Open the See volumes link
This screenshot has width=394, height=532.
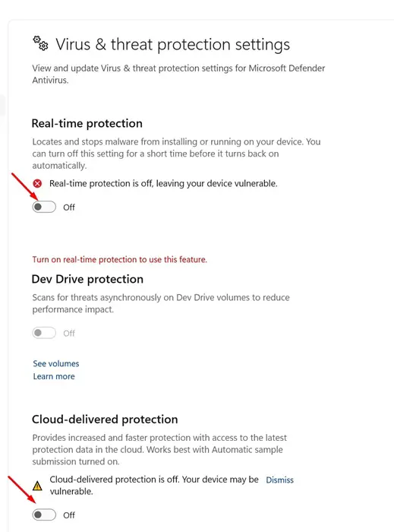[56, 364]
